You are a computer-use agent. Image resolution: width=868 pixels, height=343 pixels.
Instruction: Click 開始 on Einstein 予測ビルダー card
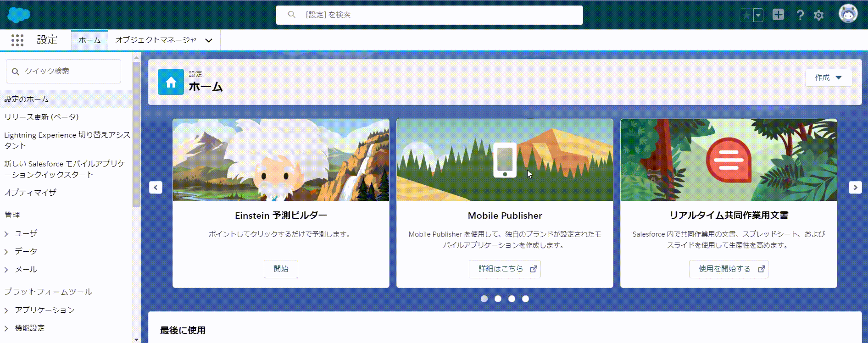click(281, 269)
